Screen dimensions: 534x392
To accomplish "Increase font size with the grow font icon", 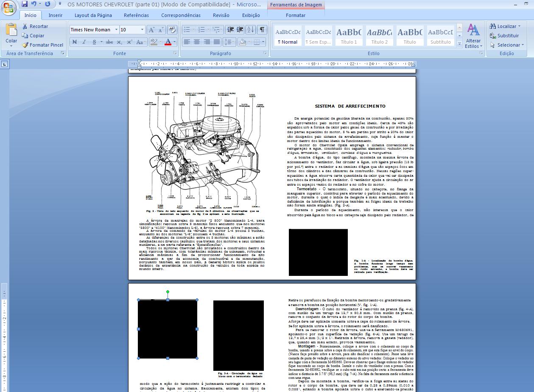I will click(151, 30).
